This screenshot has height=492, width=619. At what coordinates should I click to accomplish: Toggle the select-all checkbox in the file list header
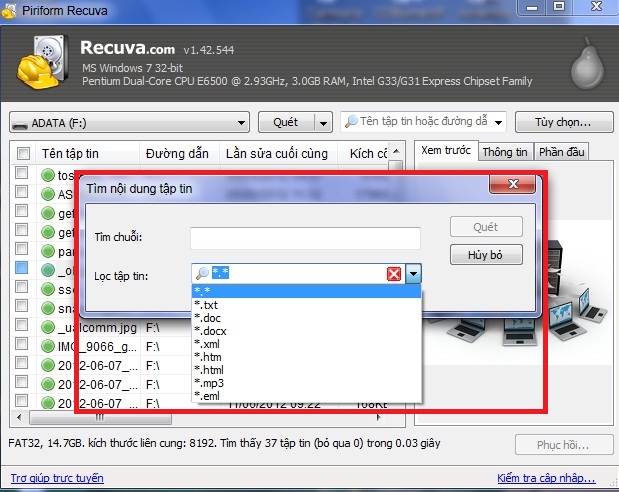coord(23,153)
